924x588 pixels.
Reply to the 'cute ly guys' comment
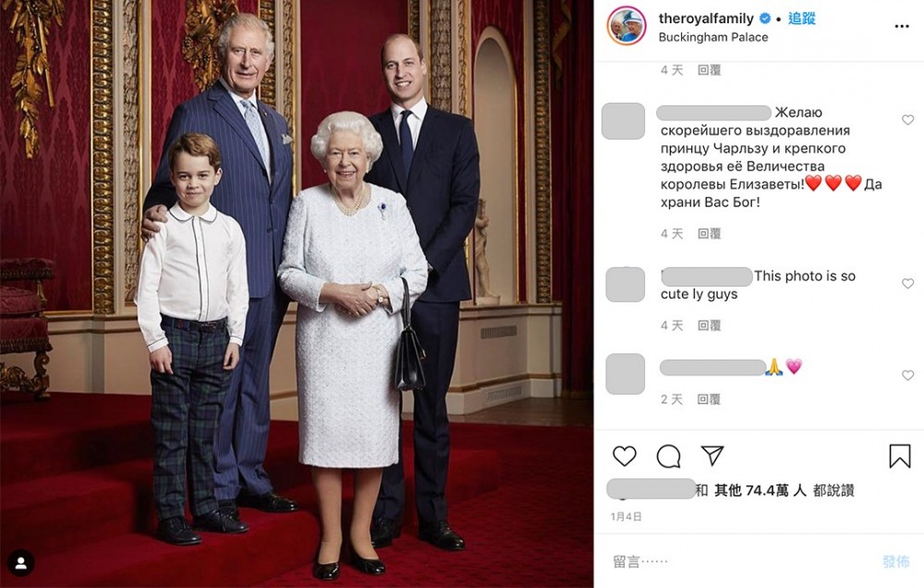tap(709, 325)
